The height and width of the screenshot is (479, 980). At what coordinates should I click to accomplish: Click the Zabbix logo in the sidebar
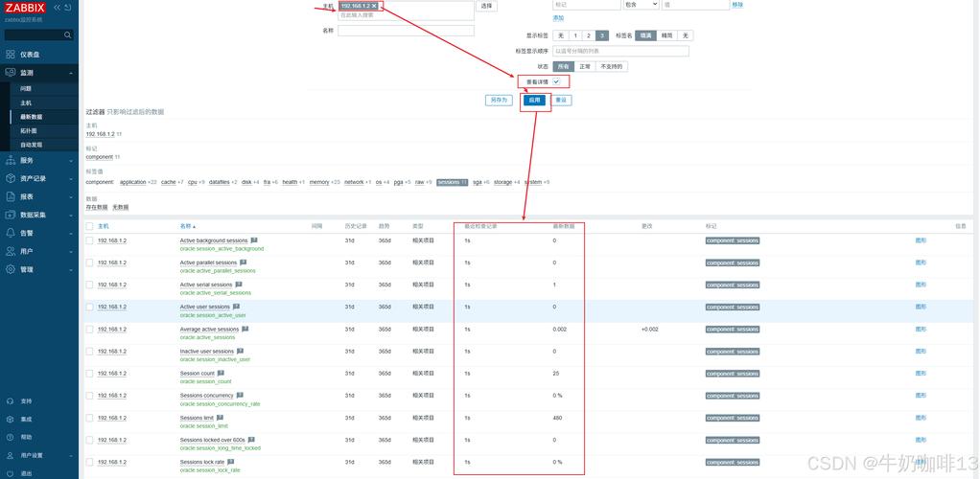(x=25, y=8)
